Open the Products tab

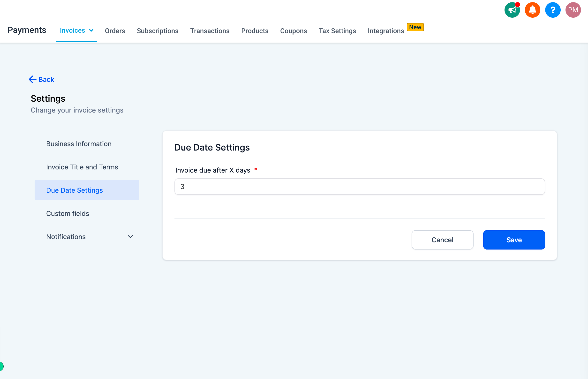[255, 31]
